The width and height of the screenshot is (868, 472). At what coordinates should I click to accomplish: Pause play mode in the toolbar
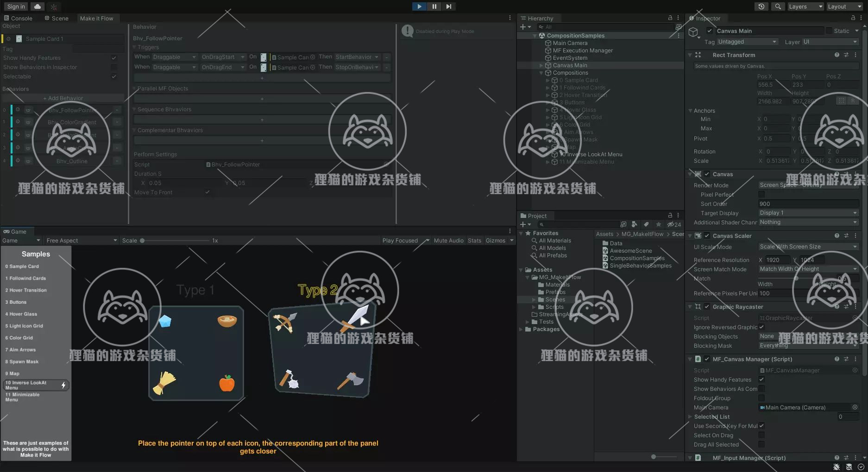434,6
